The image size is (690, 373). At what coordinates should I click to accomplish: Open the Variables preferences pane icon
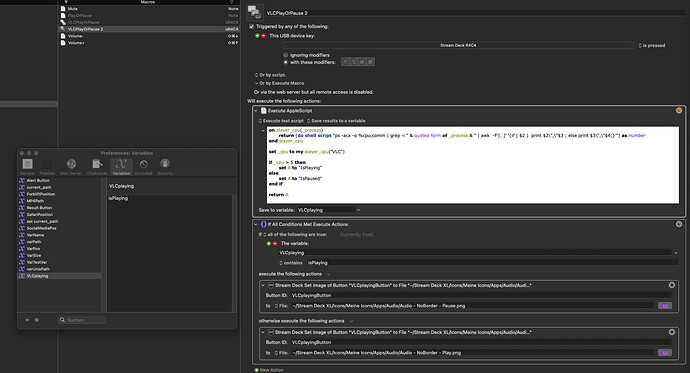click(121, 167)
